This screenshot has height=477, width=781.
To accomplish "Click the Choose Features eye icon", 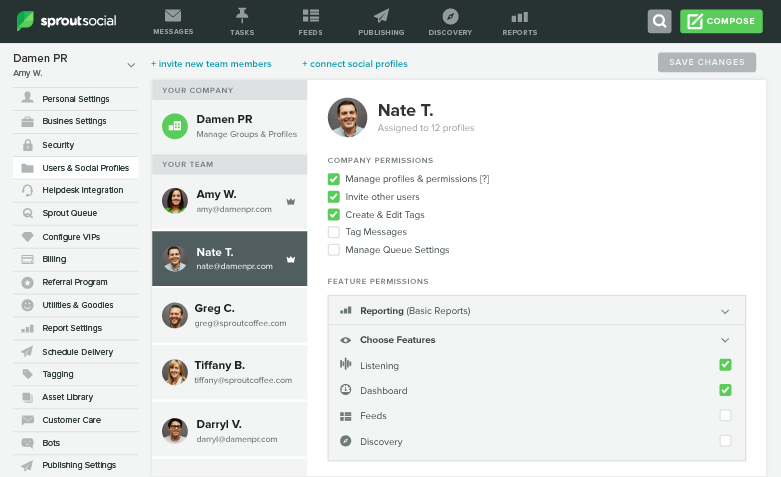I will [345, 340].
